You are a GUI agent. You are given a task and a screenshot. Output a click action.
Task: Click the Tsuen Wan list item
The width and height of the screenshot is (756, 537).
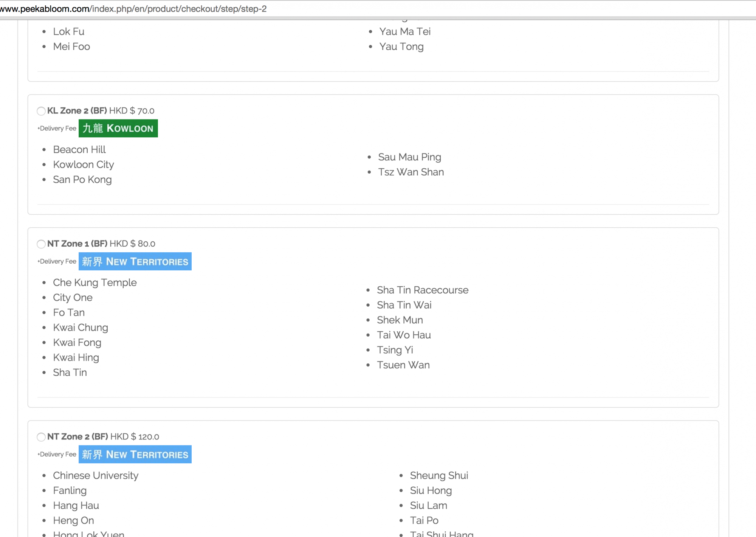[x=403, y=365]
